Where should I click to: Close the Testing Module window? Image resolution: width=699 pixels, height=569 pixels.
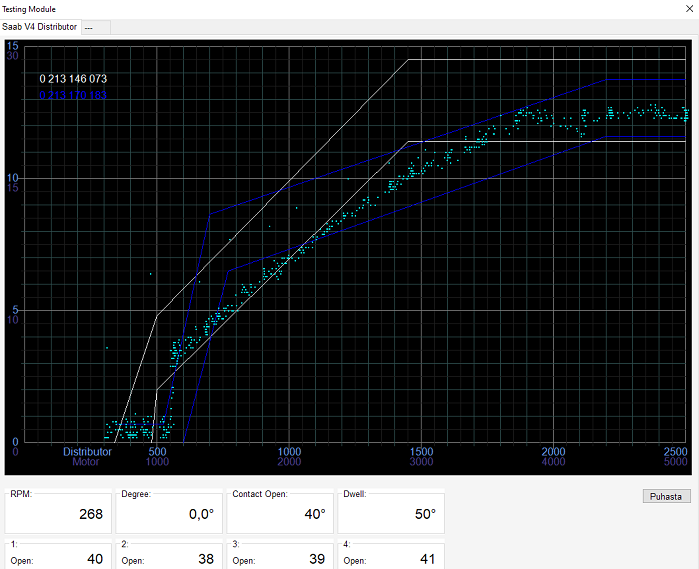[689, 8]
